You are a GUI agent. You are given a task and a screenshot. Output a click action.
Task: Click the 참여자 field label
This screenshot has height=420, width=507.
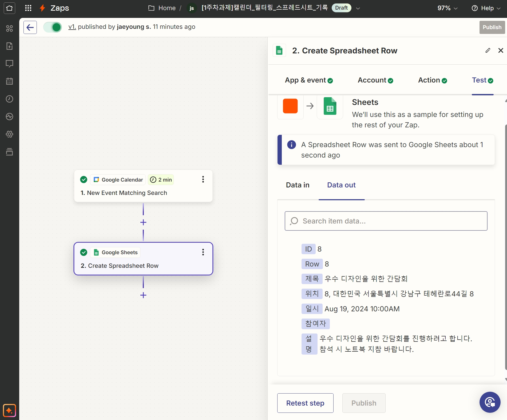tap(316, 324)
